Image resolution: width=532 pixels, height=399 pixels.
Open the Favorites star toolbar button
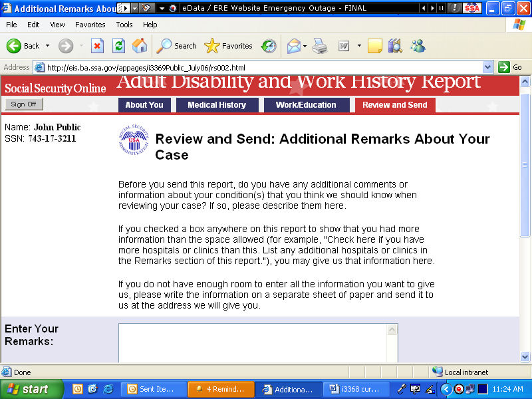[x=229, y=46]
